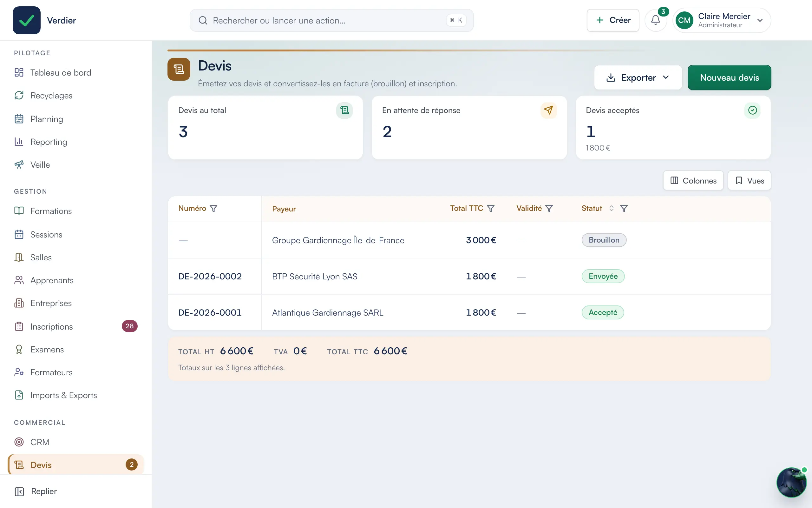Open Recyclages in the sidebar
This screenshot has height=508, width=812.
click(76, 96)
